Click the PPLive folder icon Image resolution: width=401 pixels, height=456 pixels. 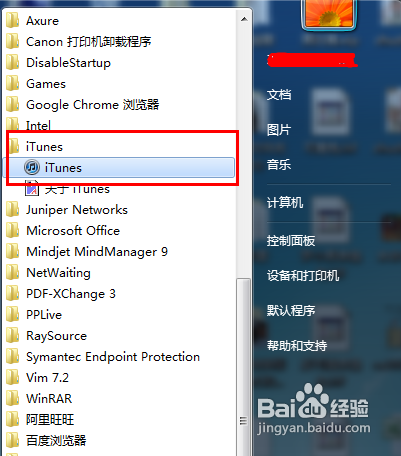pyautogui.click(x=13, y=314)
